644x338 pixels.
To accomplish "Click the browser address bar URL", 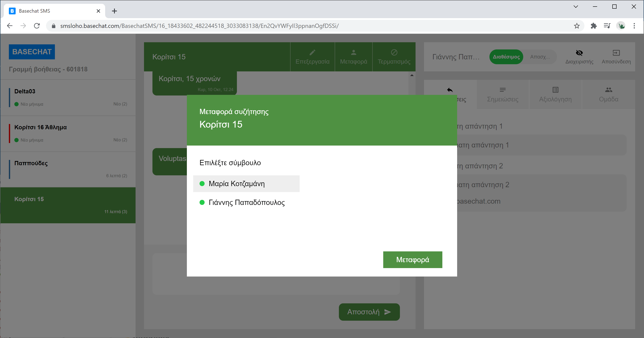I will [x=199, y=26].
